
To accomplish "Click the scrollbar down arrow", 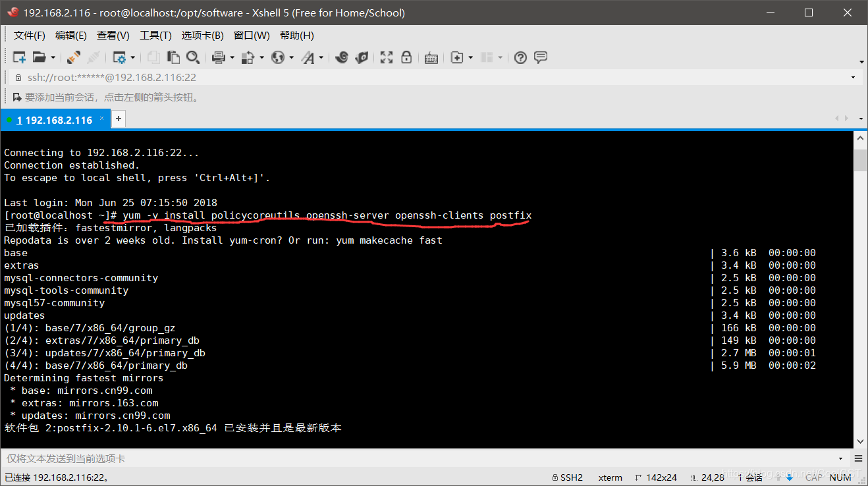I will [x=860, y=441].
